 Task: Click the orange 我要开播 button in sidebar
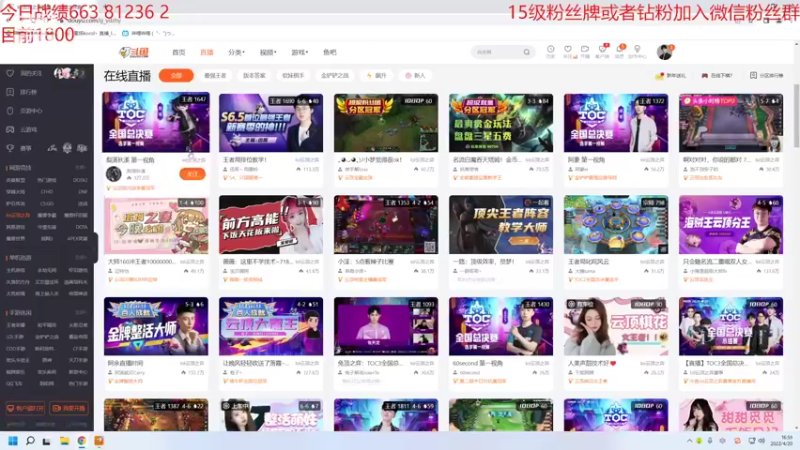pos(69,408)
